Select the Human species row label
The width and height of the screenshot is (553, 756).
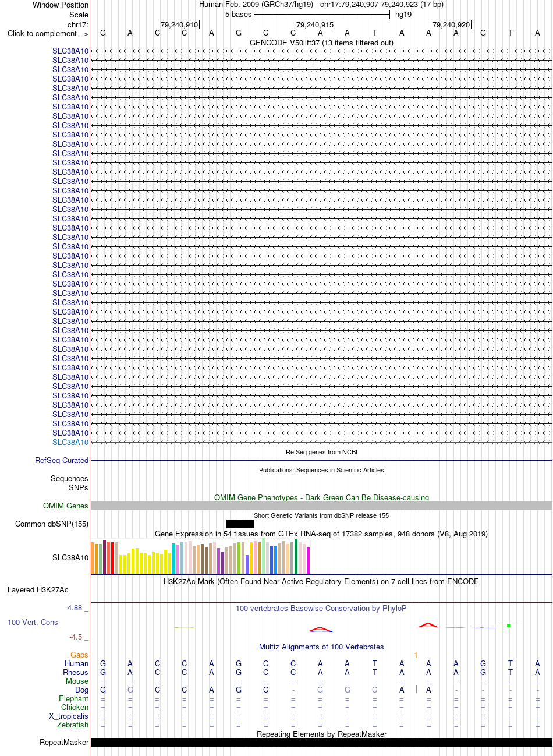pos(76,663)
